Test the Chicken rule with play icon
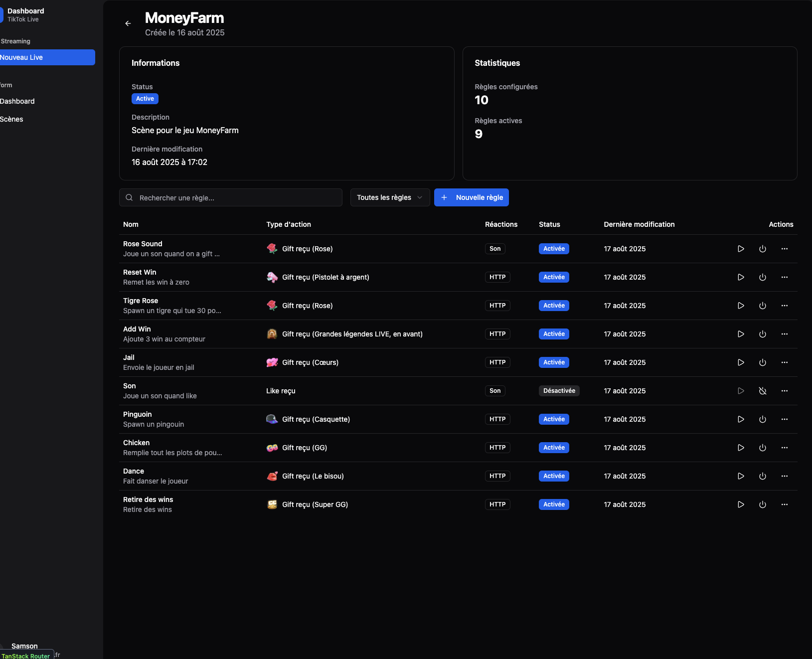This screenshot has height=659, width=812. [x=741, y=448]
